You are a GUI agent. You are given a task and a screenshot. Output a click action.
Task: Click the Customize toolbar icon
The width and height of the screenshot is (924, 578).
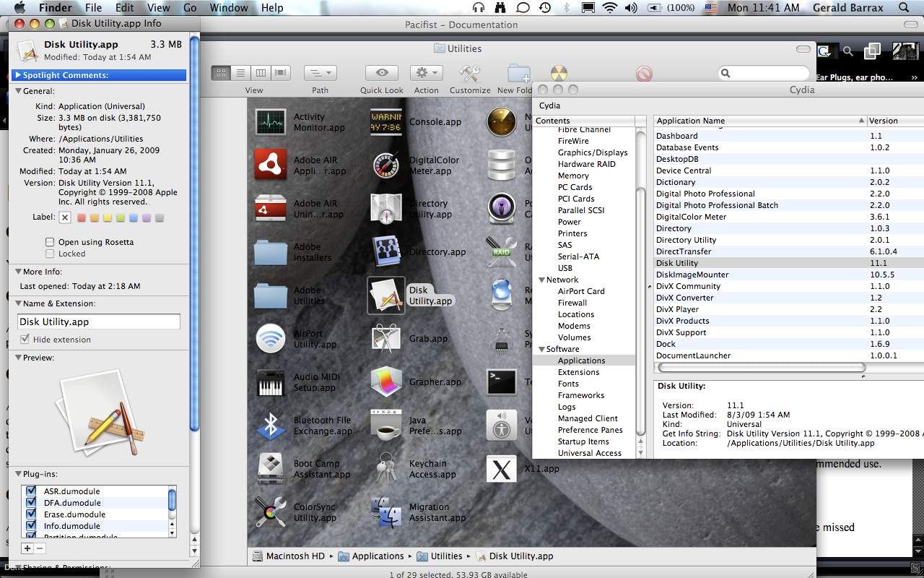click(x=470, y=73)
